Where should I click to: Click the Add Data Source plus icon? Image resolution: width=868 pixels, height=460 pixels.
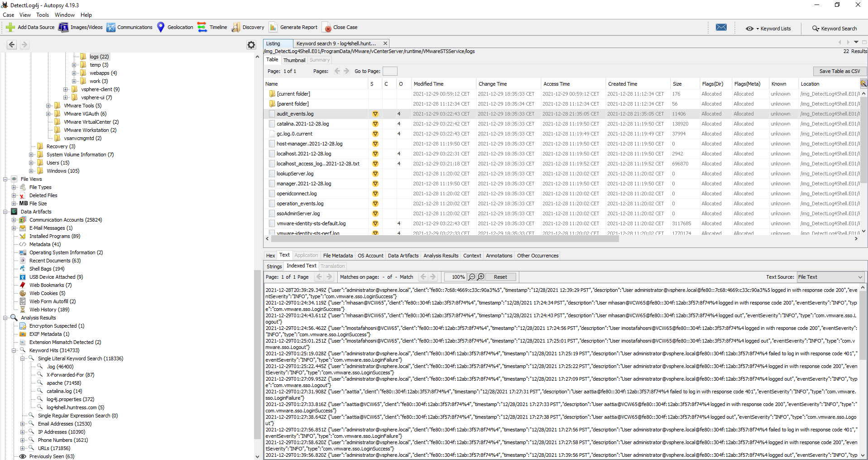(10, 28)
